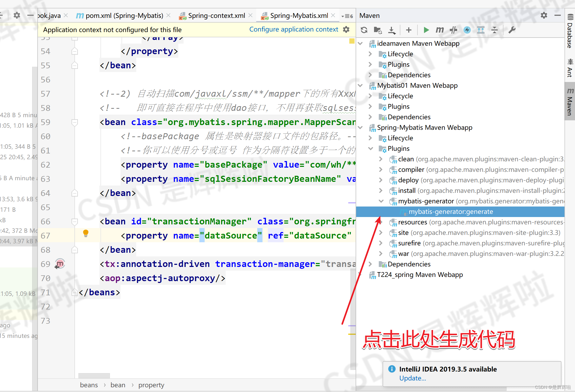This screenshot has height=392, width=575.
Task: Click Update... link in IDEA notification
Action: pyautogui.click(x=412, y=378)
